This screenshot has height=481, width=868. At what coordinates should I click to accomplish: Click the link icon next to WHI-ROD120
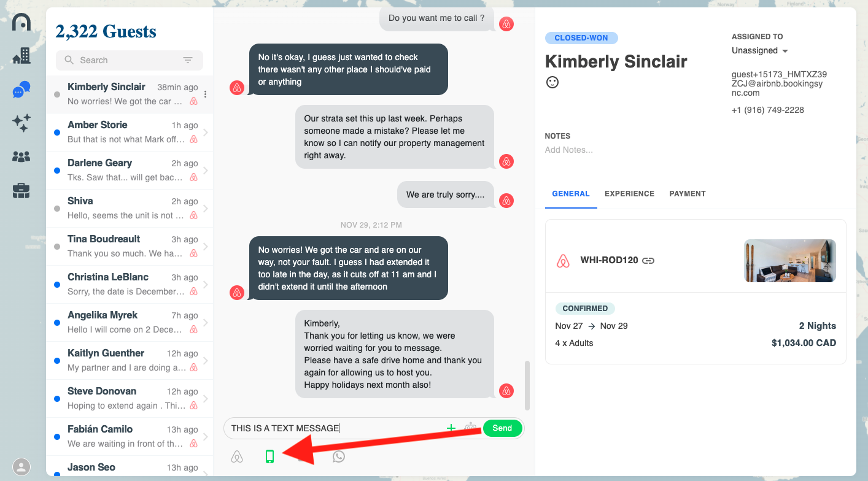(648, 261)
